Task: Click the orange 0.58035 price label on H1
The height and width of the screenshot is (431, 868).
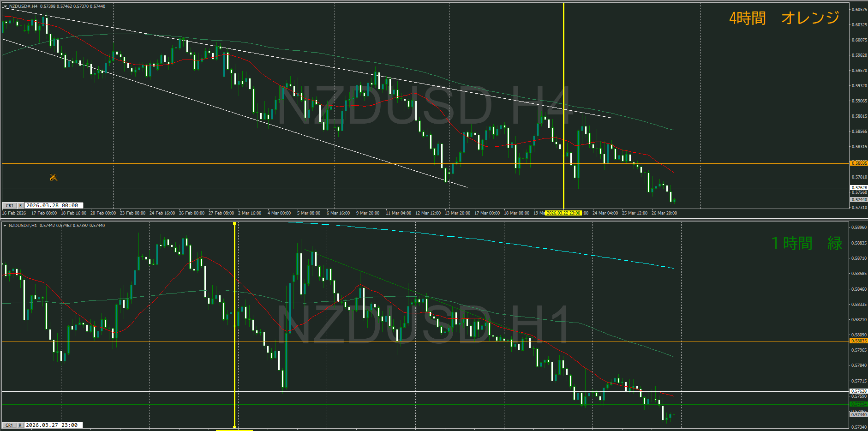Action: (858, 341)
